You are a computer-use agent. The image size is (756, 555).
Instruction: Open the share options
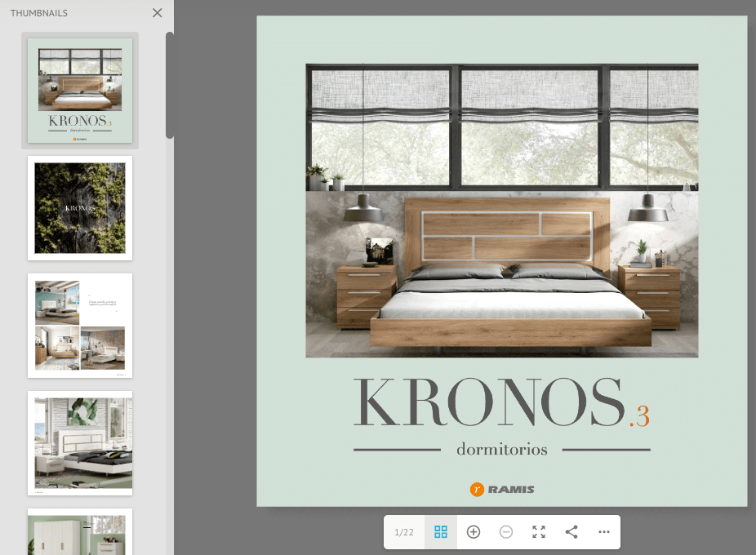[571, 532]
